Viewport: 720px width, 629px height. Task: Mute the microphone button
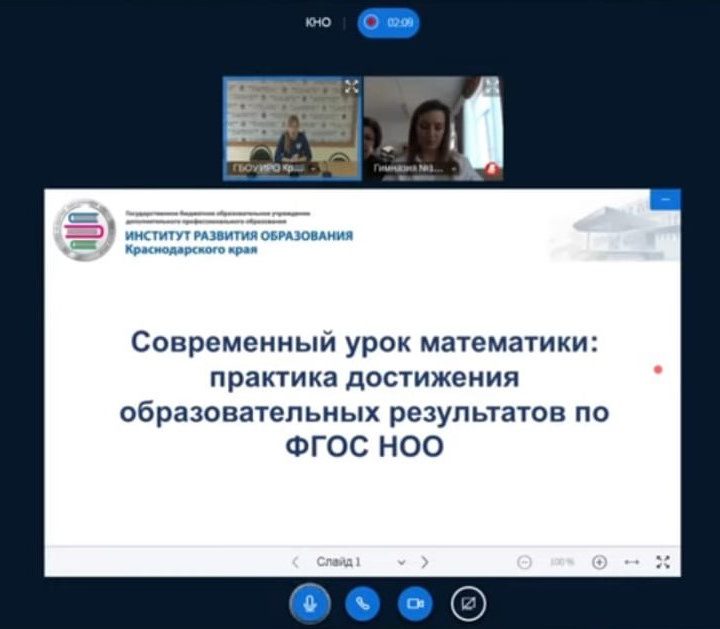(x=311, y=603)
